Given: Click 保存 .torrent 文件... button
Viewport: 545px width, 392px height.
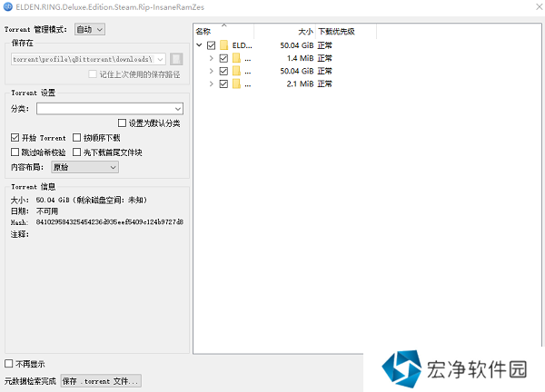Looking at the screenshot, I should coord(101,381).
